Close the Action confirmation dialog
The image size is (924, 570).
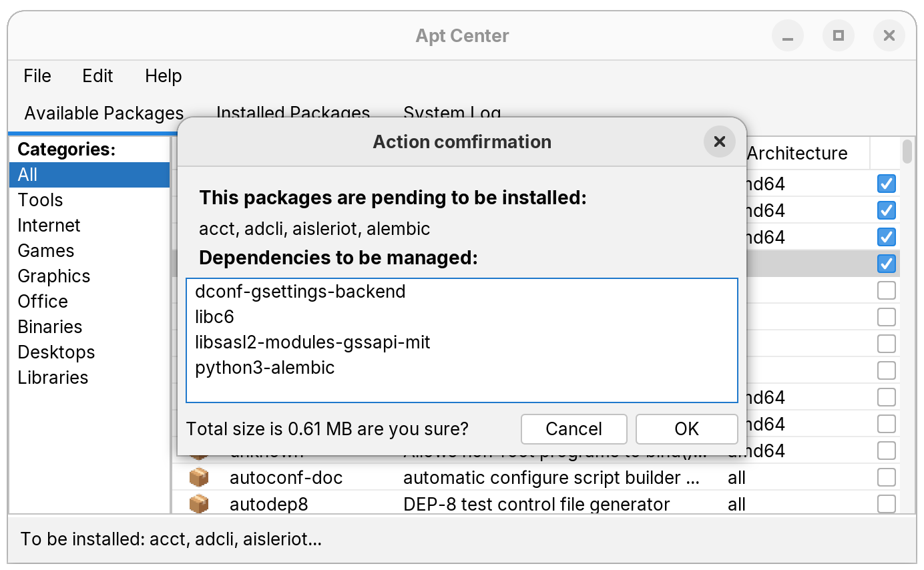(719, 141)
